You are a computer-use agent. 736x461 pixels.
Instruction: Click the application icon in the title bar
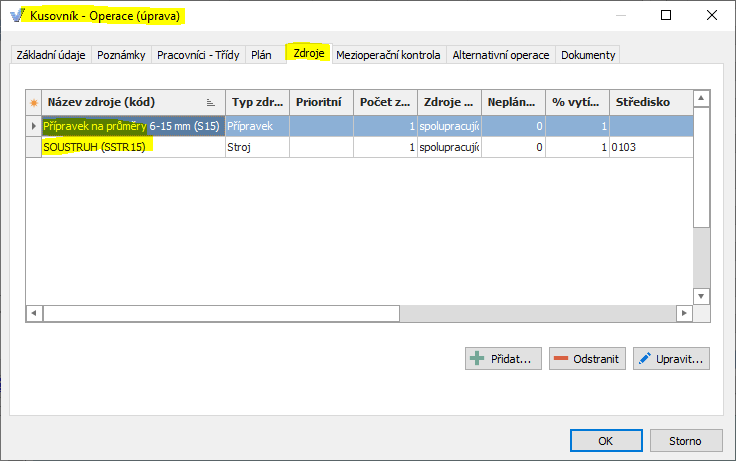point(17,16)
